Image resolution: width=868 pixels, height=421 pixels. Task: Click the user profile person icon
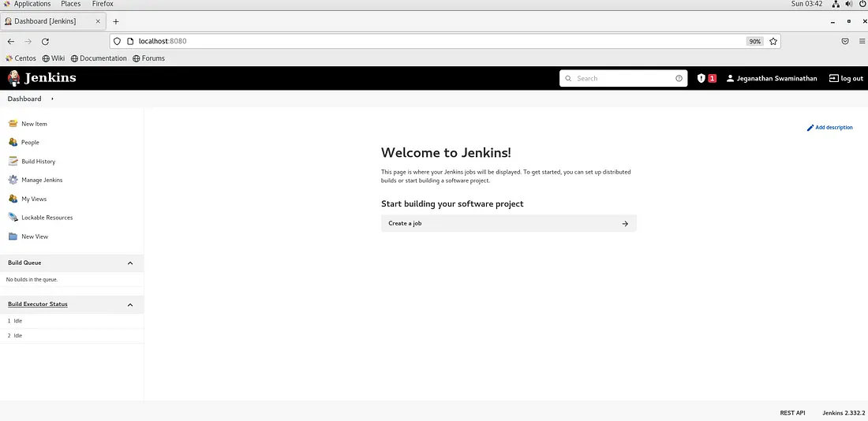click(730, 79)
